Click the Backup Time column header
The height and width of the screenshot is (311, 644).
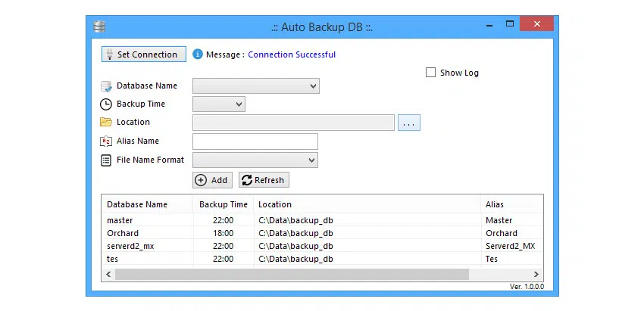click(x=223, y=204)
